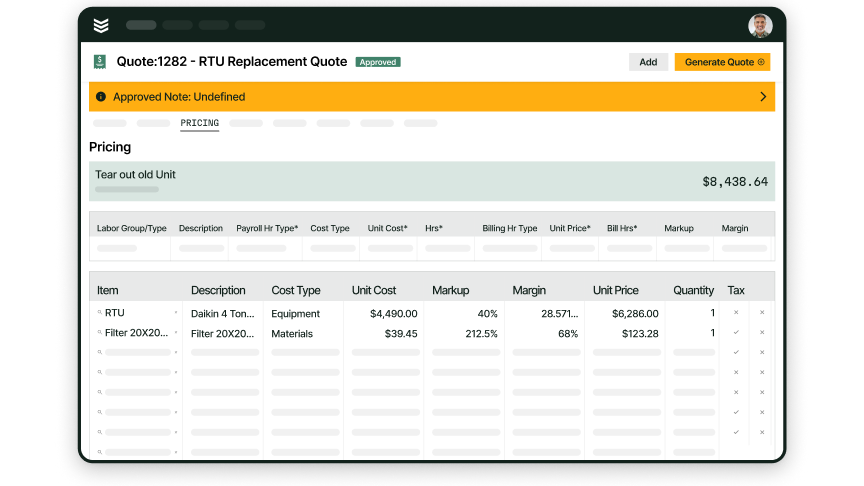Viewport: 864px width, 486px height.
Task: Open the Filter 20X20 item dropdown arrow
Action: coord(177,333)
